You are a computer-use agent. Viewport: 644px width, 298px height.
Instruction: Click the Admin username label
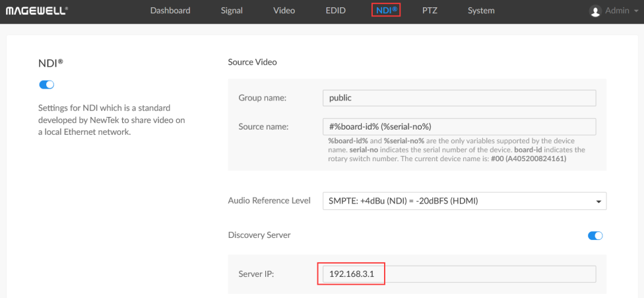click(x=616, y=11)
